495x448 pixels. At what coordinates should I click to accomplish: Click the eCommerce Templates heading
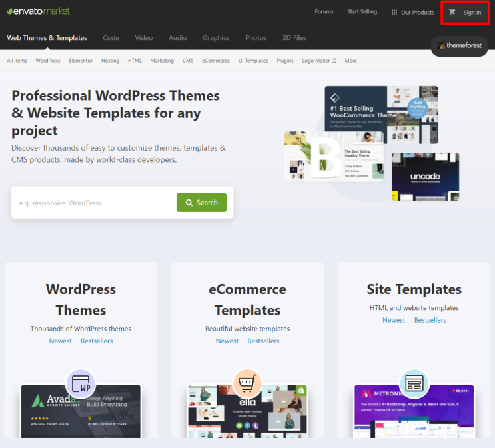tap(248, 299)
